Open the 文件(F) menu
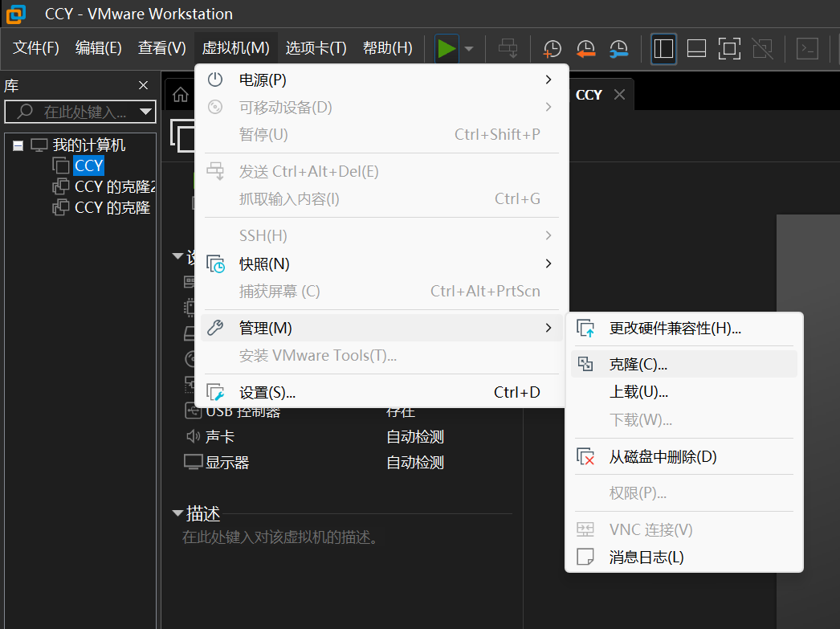Image resolution: width=840 pixels, height=629 pixels. tap(36, 48)
